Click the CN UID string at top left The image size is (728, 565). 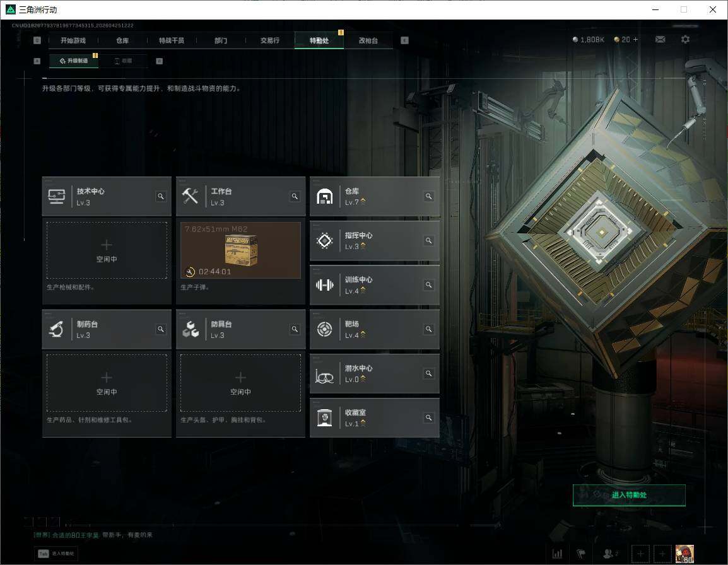click(x=73, y=25)
